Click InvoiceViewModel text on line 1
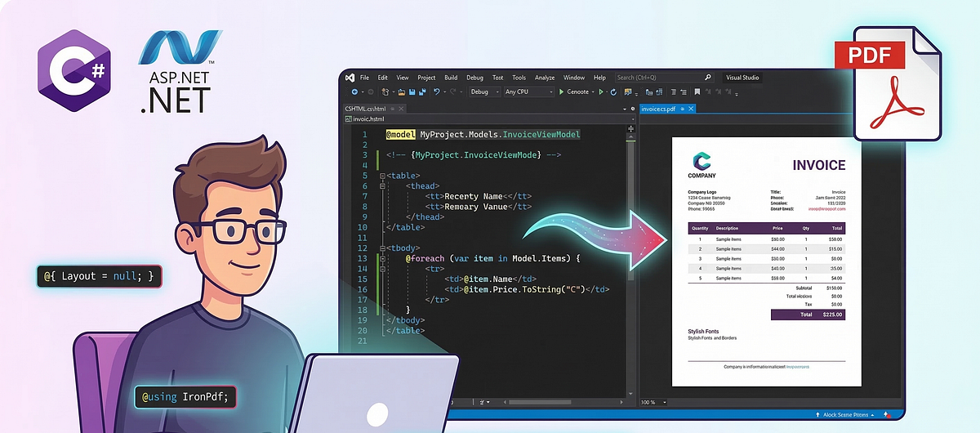The height and width of the screenshot is (433, 980). [541, 134]
